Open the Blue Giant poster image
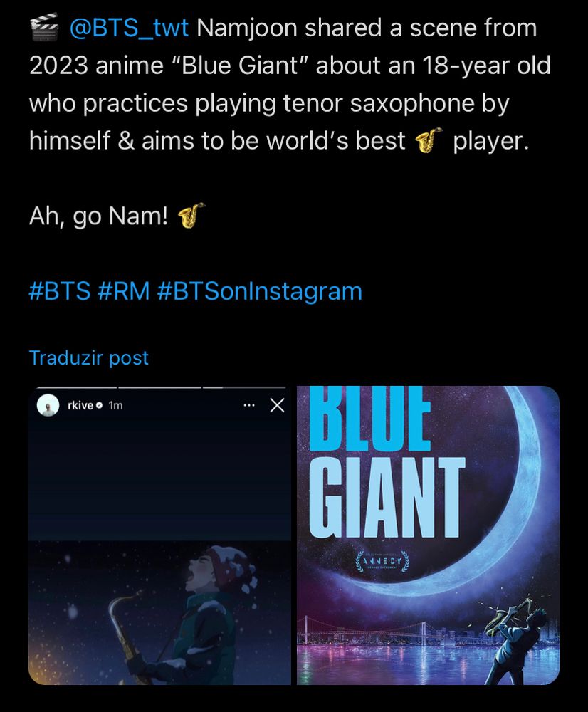The height and width of the screenshot is (712, 588). 428,535
